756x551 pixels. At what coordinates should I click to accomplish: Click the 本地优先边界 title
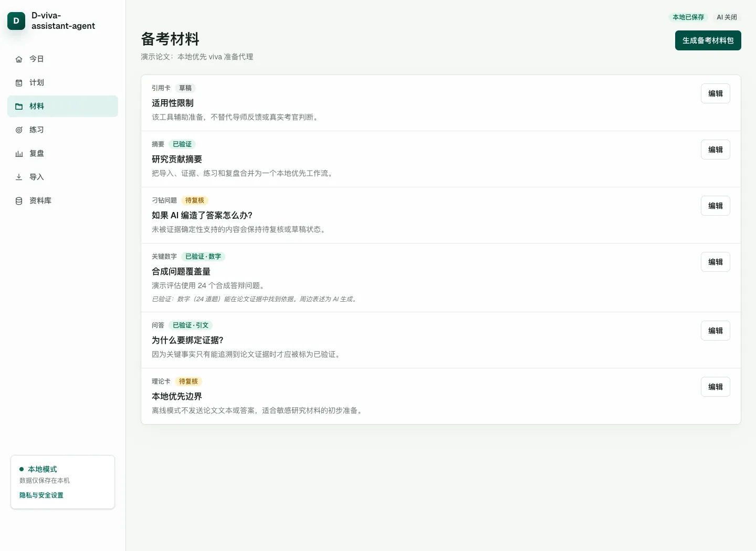(x=177, y=396)
